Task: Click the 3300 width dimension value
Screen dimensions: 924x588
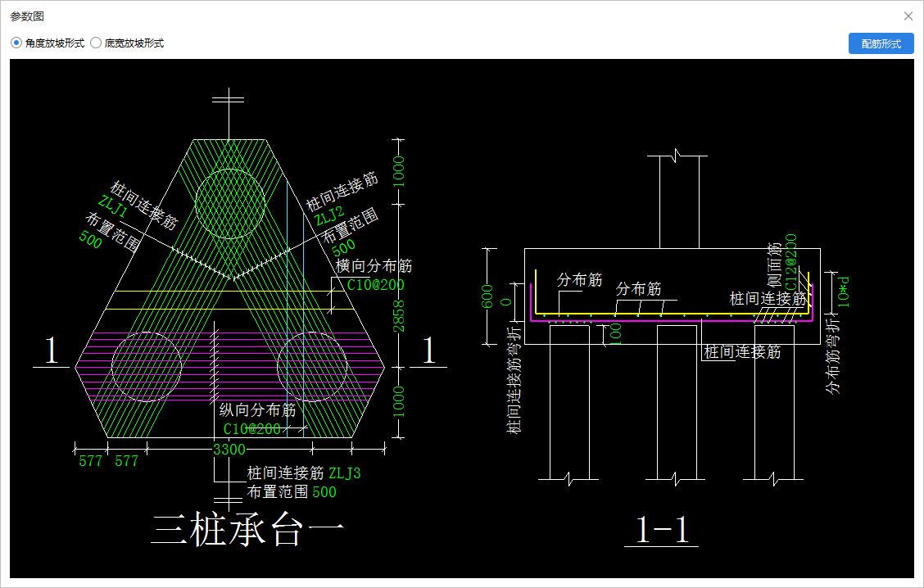Action: pos(229,450)
